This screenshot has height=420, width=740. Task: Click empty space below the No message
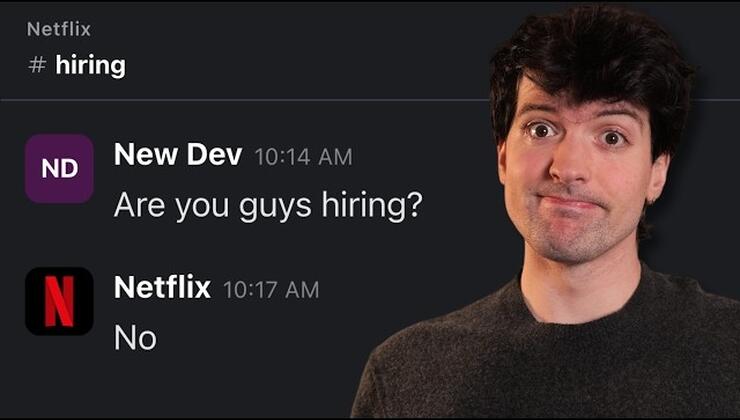189,387
